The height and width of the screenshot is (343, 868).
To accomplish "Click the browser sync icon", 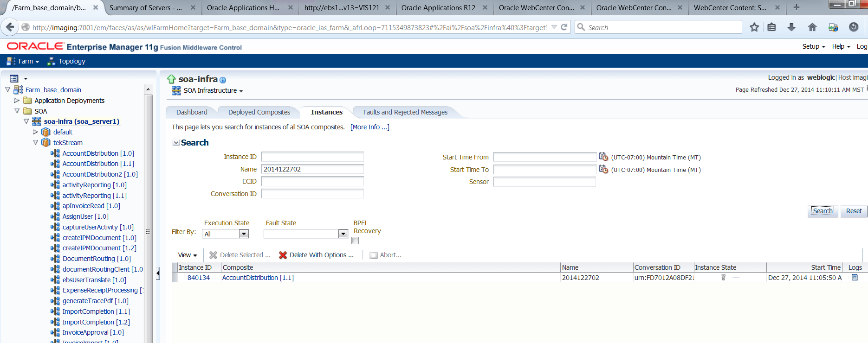I will [833, 27].
